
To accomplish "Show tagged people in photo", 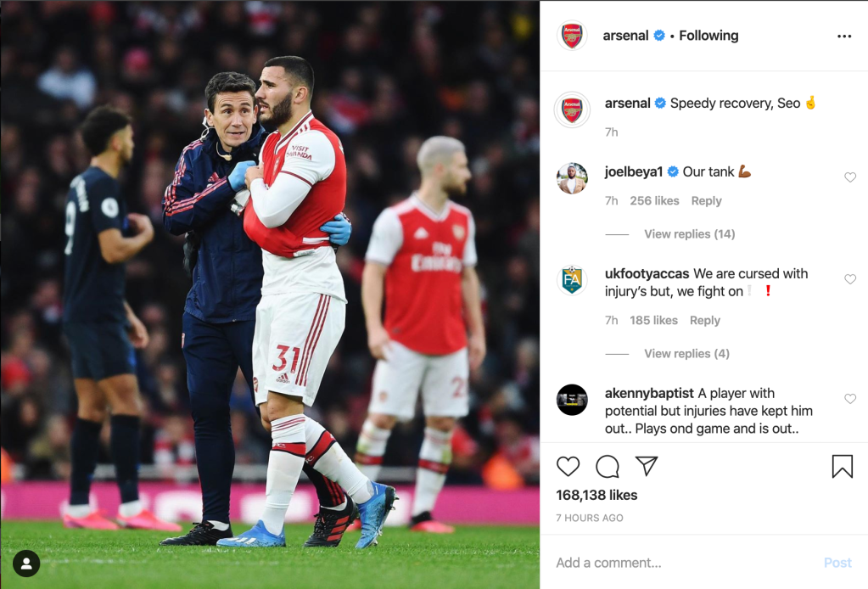I will pos(26,563).
